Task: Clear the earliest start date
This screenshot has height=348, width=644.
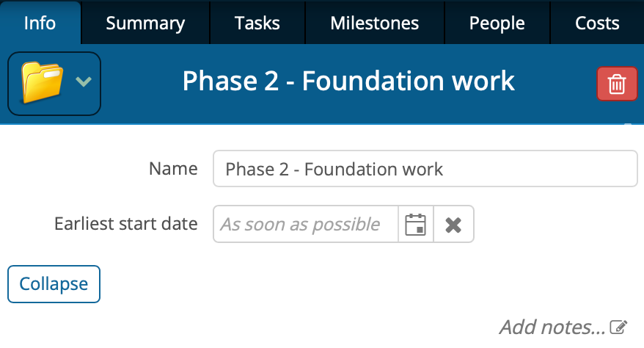Action: point(453,224)
